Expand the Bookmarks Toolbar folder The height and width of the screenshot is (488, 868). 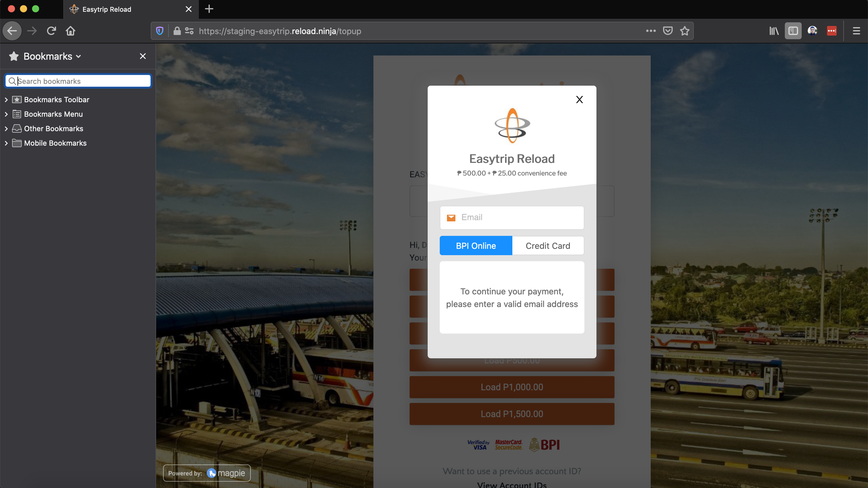(x=6, y=100)
